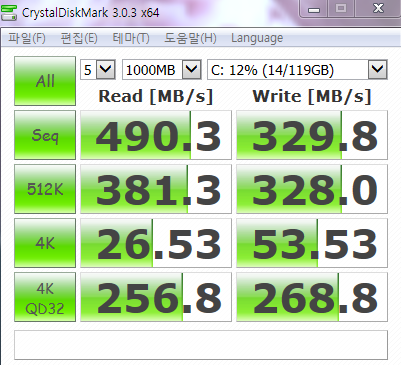Open the 편집(E) menu
This screenshot has width=401, height=365.
point(79,38)
